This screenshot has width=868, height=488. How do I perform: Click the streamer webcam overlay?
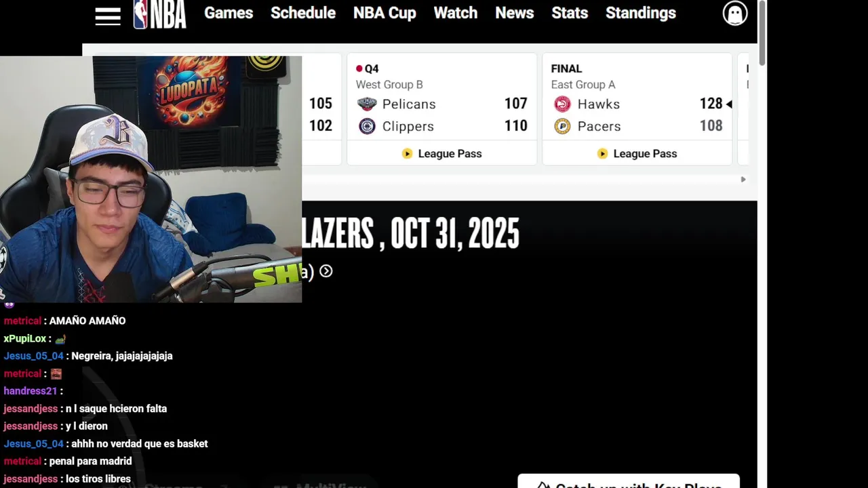151,179
